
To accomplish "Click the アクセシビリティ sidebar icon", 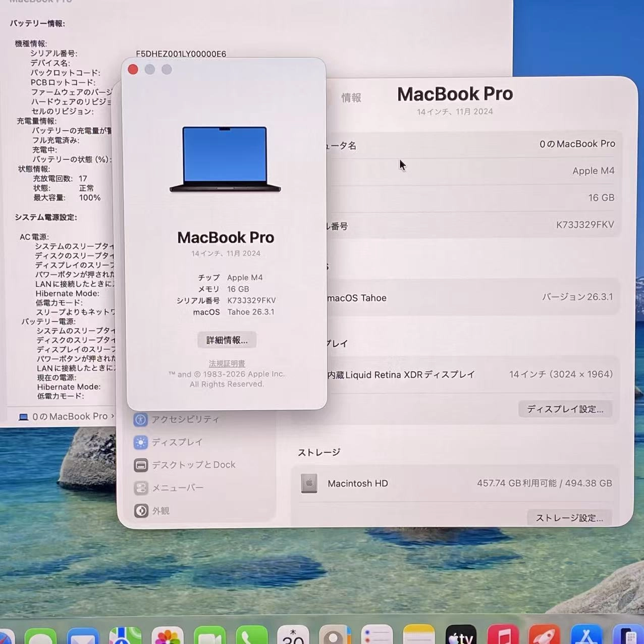I will tap(141, 419).
